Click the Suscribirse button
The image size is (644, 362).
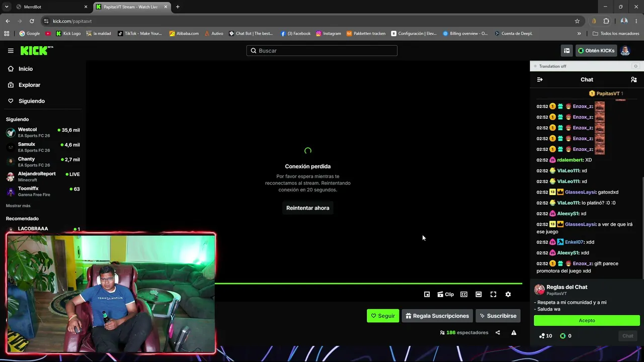pos(498,316)
